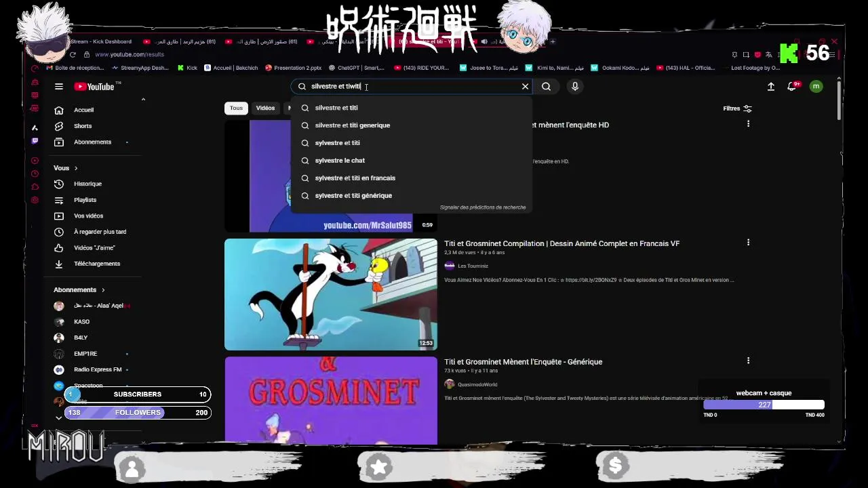
Task: Open Titi et Grosminet Compilation video title
Action: [x=561, y=243]
